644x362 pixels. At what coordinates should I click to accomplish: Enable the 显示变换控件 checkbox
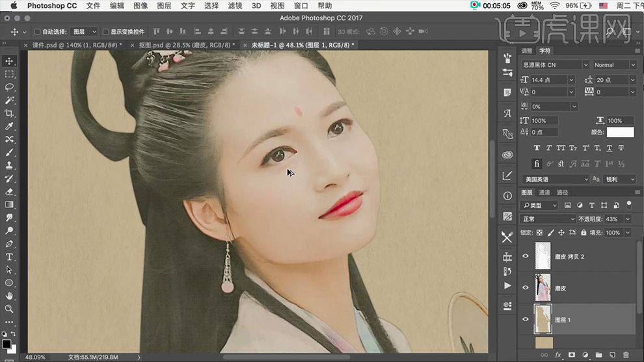pos(105,32)
